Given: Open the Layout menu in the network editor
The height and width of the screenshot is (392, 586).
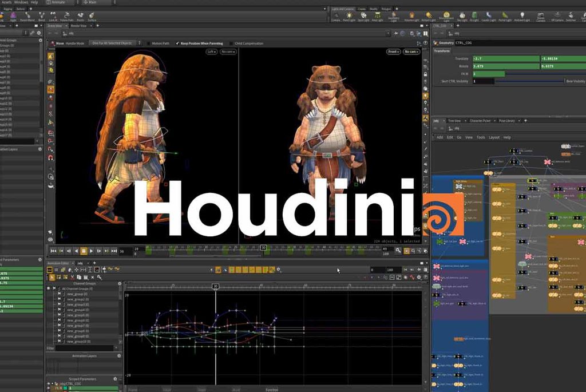Looking at the screenshot, I should 494,137.
